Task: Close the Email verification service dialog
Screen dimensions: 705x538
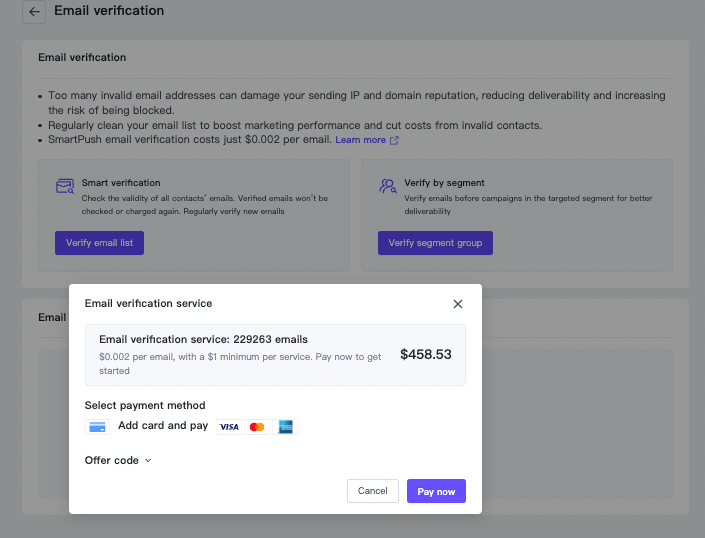Action: (x=458, y=304)
